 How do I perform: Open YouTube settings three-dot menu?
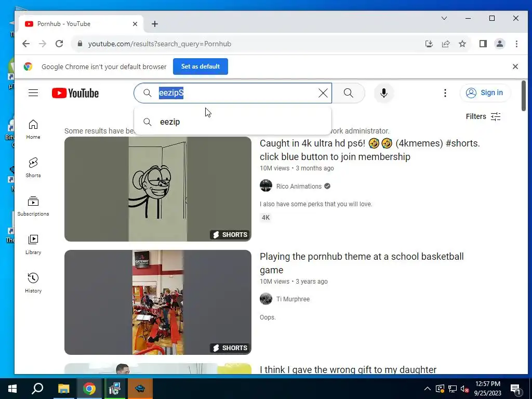(x=445, y=93)
